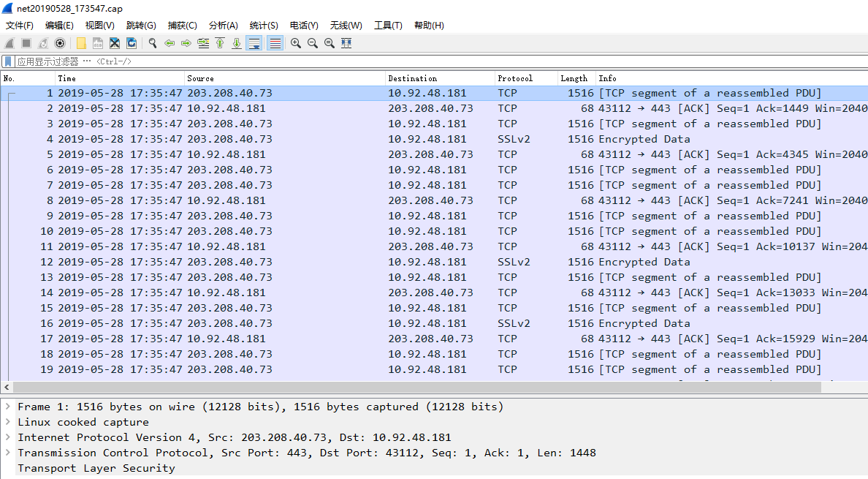This screenshot has height=479, width=868.
Task: Click the display filter bookmark icon
Action: (x=8, y=61)
